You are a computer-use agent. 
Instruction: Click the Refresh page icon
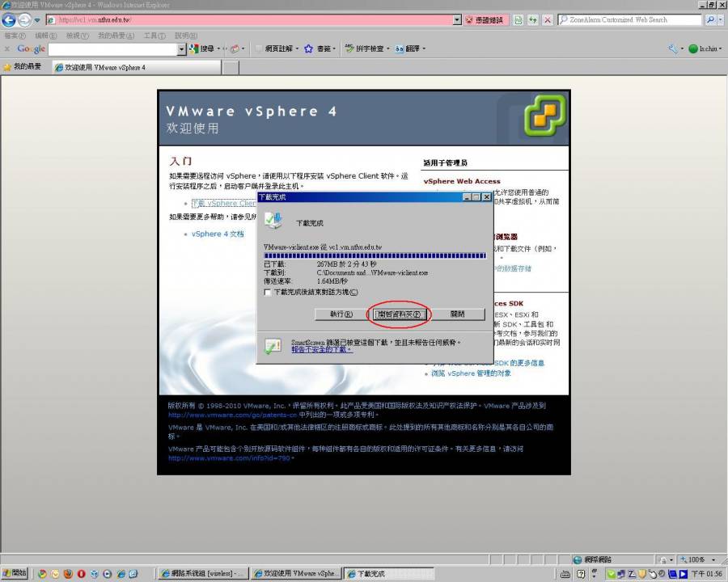tap(533, 20)
